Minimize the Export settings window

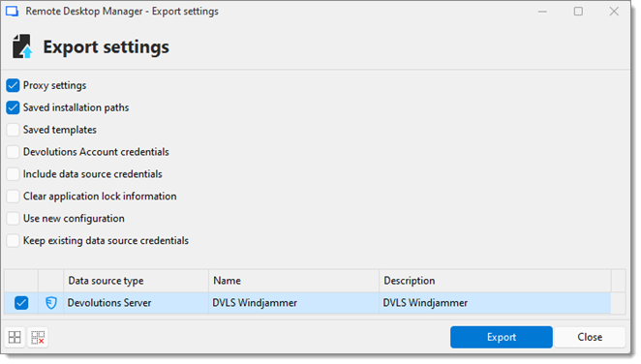542,12
